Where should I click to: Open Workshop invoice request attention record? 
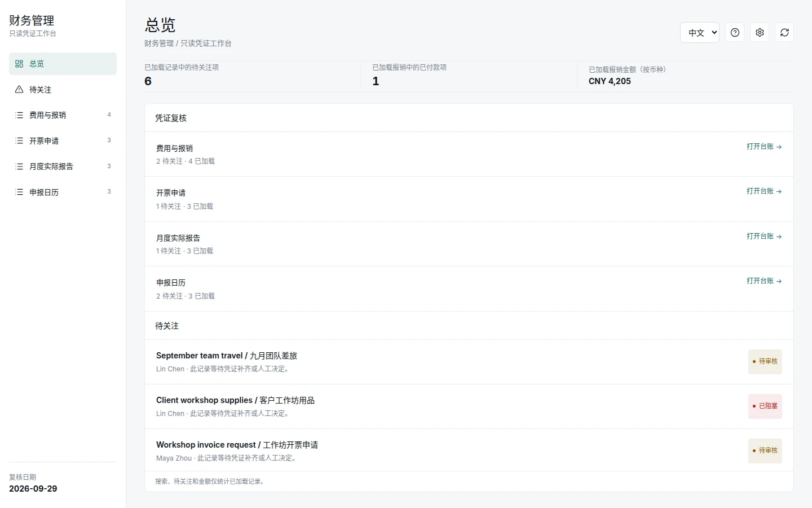pyautogui.click(x=469, y=450)
